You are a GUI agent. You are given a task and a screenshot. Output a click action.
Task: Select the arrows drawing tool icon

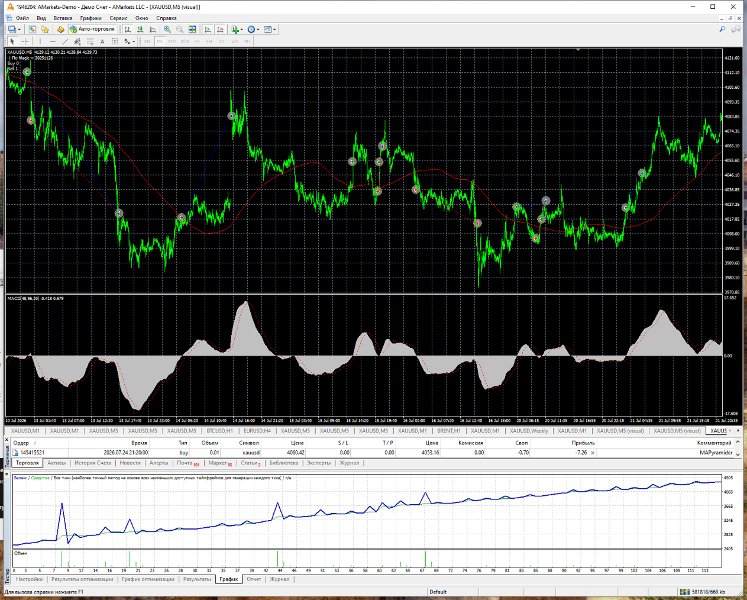pyautogui.click(x=127, y=41)
